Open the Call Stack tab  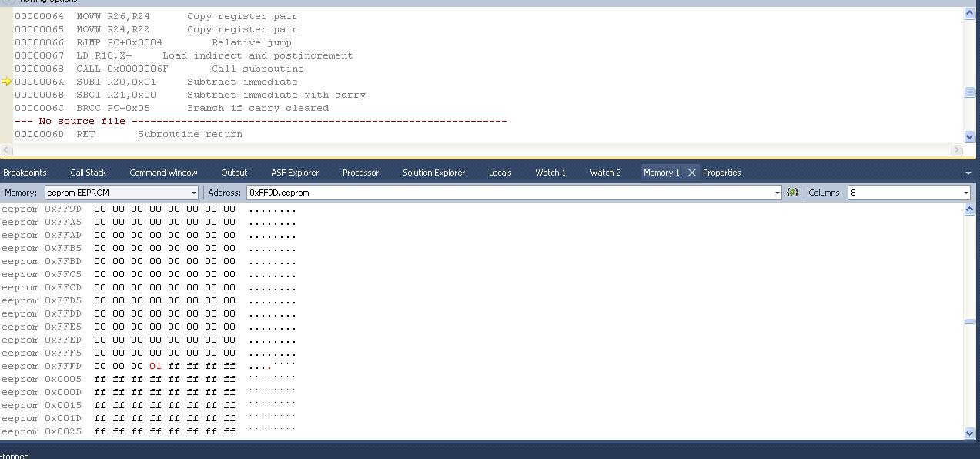pos(88,173)
